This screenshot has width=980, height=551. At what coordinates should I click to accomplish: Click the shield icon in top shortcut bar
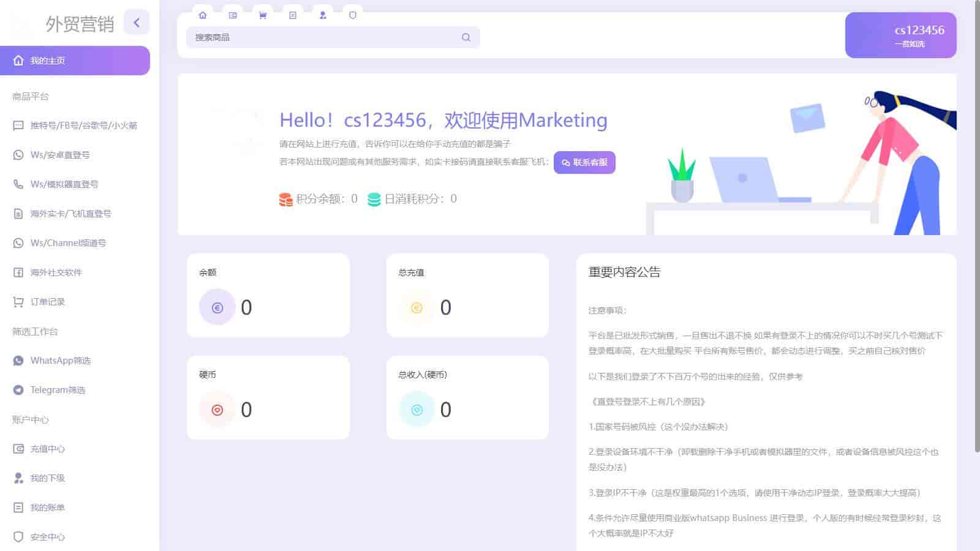point(353,15)
